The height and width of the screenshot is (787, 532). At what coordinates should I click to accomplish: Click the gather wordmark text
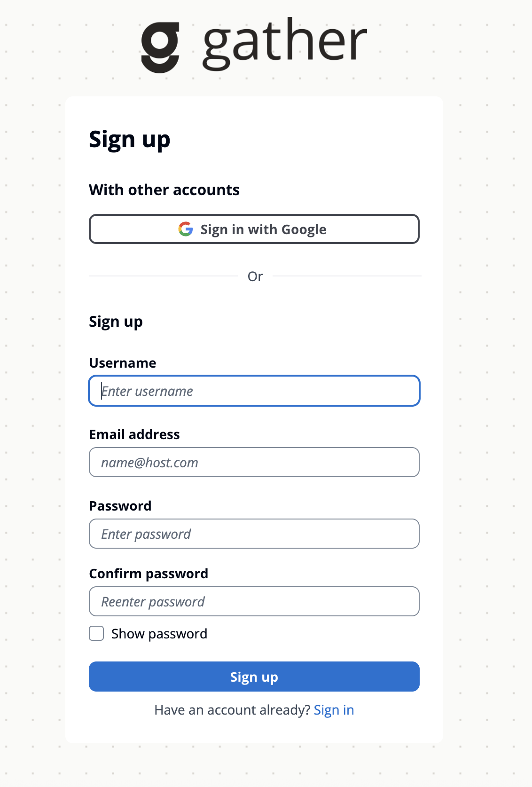(285, 44)
